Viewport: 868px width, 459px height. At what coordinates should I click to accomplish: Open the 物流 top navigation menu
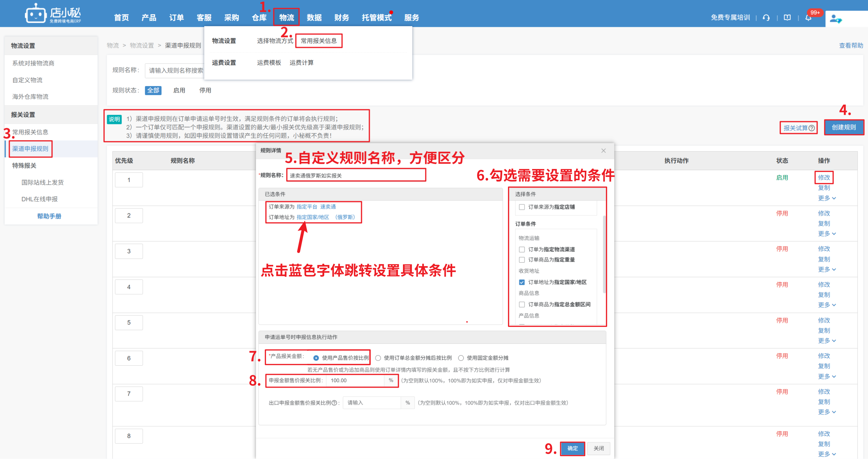click(x=286, y=18)
